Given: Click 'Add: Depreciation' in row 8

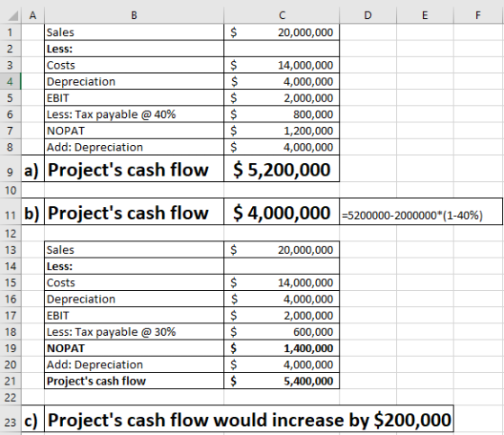Looking at the screenshot, I should click(x=134, y=147).
